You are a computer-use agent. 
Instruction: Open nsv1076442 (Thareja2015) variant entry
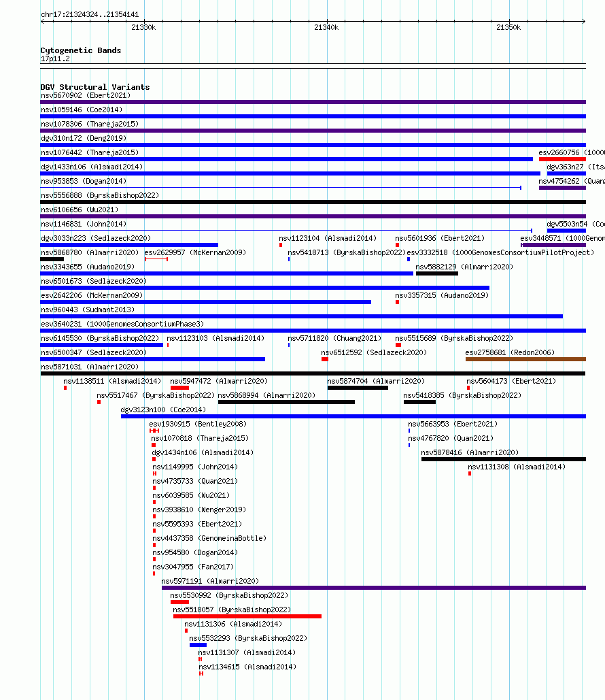pos(90,152)
